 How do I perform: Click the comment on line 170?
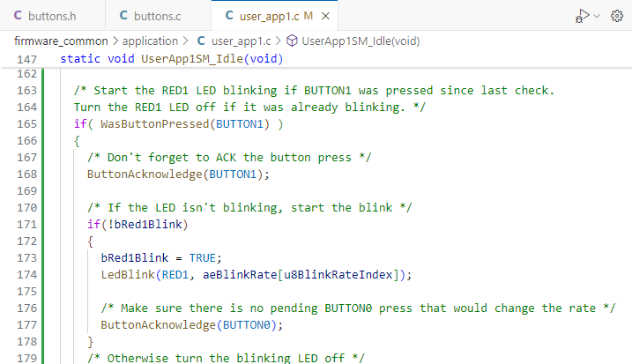click(249, 208)
